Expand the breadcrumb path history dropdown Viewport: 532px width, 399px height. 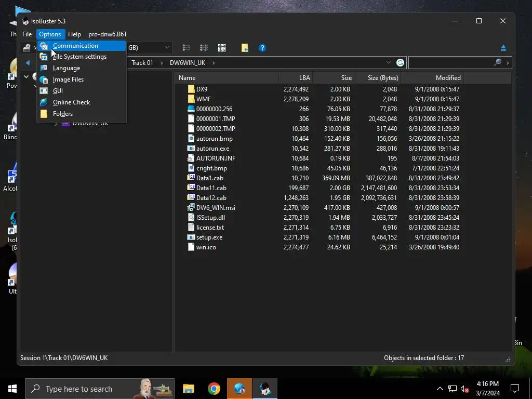[x=389, y=62]
